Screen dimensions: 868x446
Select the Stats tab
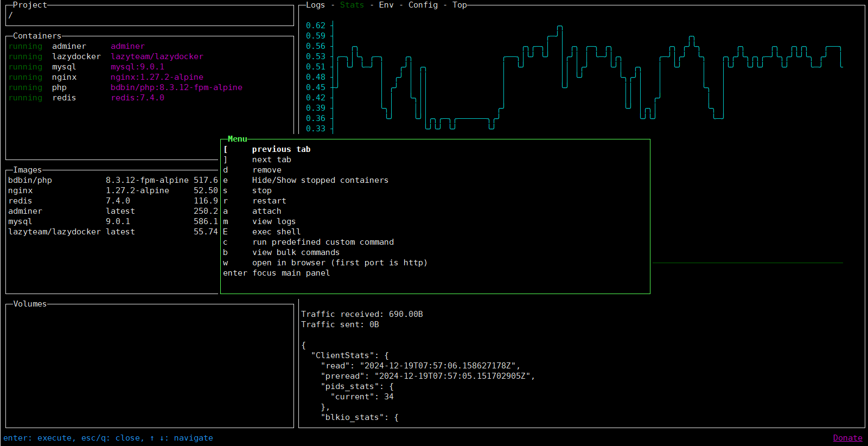point(352,5)
